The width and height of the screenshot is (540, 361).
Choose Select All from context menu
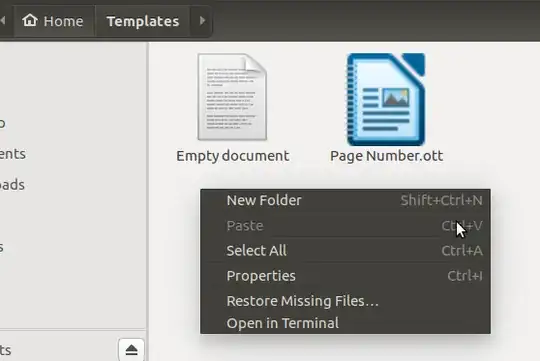345,250
